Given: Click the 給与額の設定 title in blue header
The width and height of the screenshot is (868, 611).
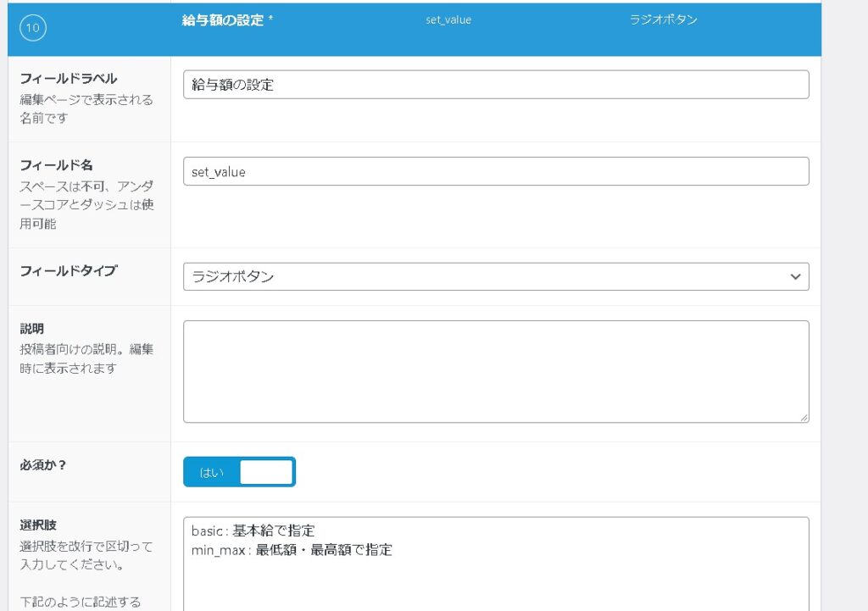Looking at the screenshot, I should click(x=222, y=19).
